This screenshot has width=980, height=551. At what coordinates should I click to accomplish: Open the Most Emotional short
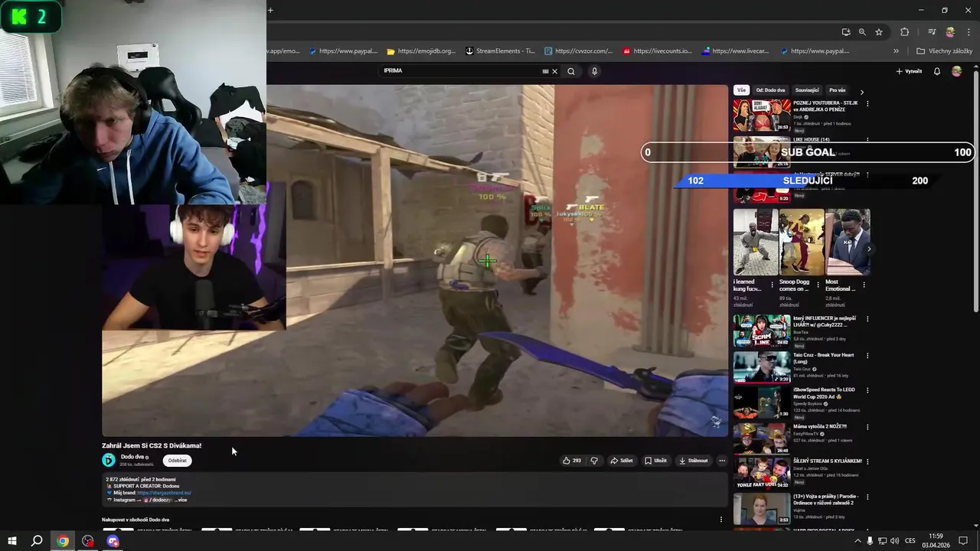click(x=848, y=242)
